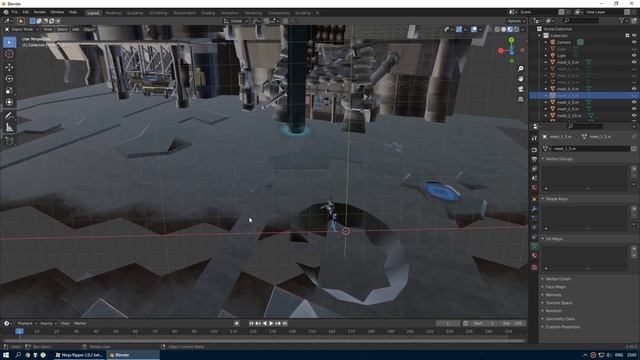Toggle visibility of mesh_2_8.vs
Screen dimensions: 640x360
(x=634, y=102)
